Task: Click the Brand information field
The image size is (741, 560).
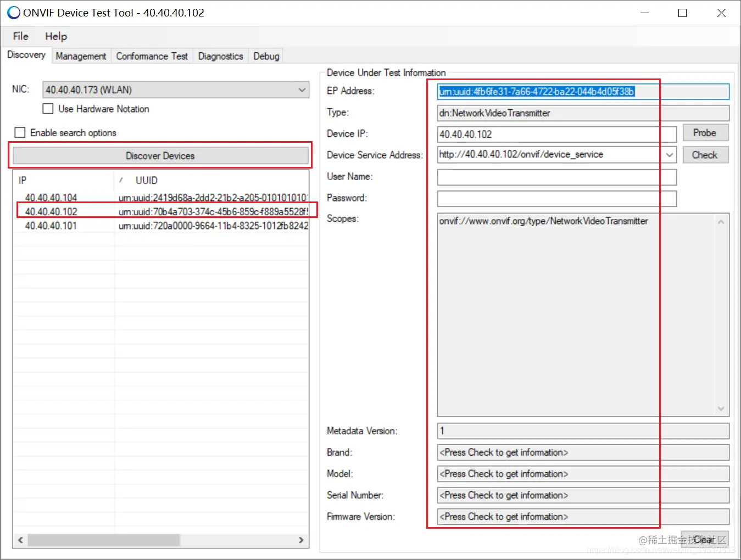Action: tap(583, 452)
